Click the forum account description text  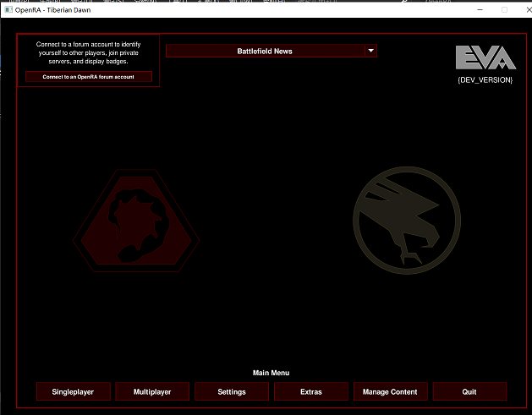[89, 52]
